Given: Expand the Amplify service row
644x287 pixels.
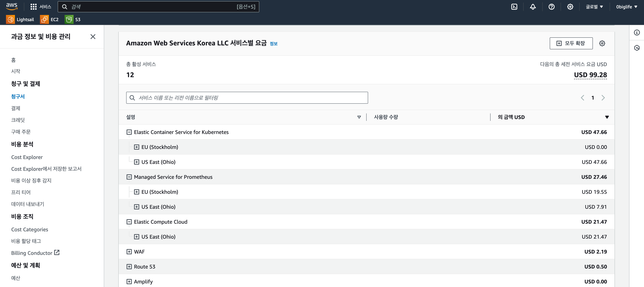Looking at the screenshot, I should click(129, 282).
